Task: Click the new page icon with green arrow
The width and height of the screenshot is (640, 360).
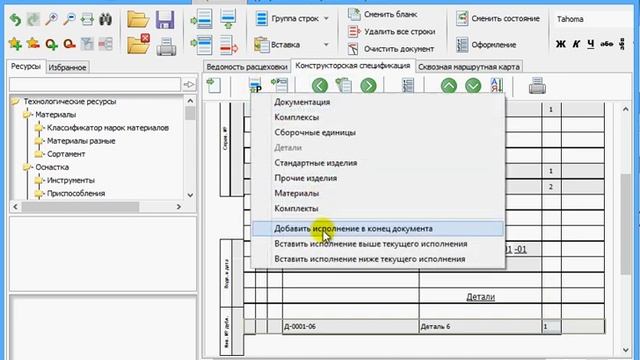Action: coord(214,85)
